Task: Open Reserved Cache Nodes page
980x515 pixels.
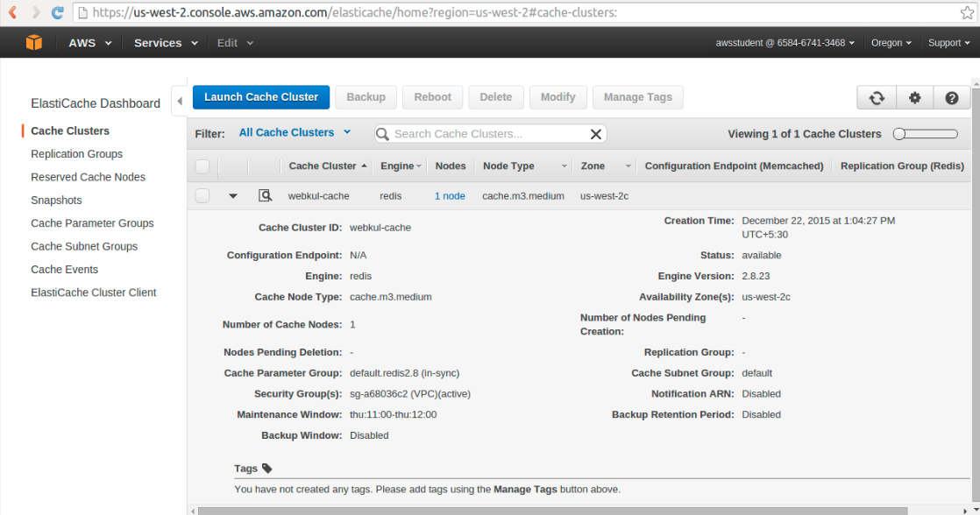Action: pos(88,177)
